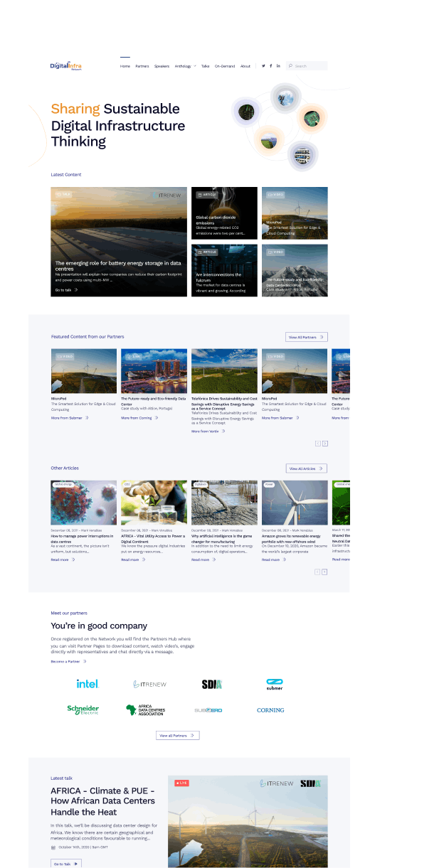Click the View All Partners button in Featured Content

coord(306,337)
